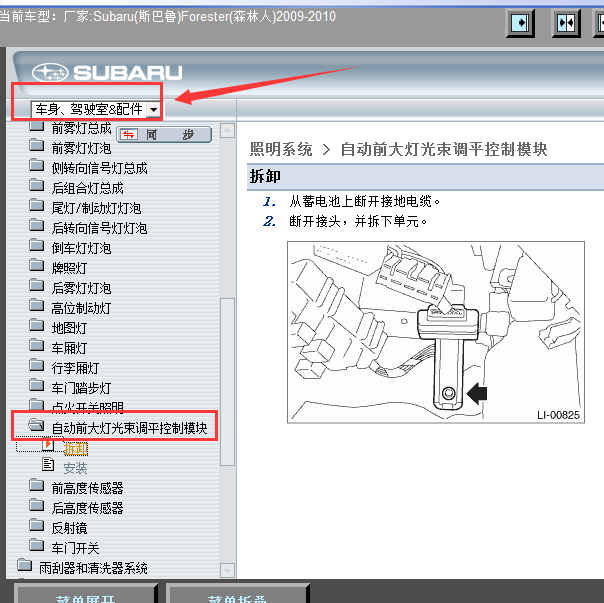Click the collapse-both-arrows panel icon at top
This screenshot has width=604, height=603.
(x=566, y=23)
